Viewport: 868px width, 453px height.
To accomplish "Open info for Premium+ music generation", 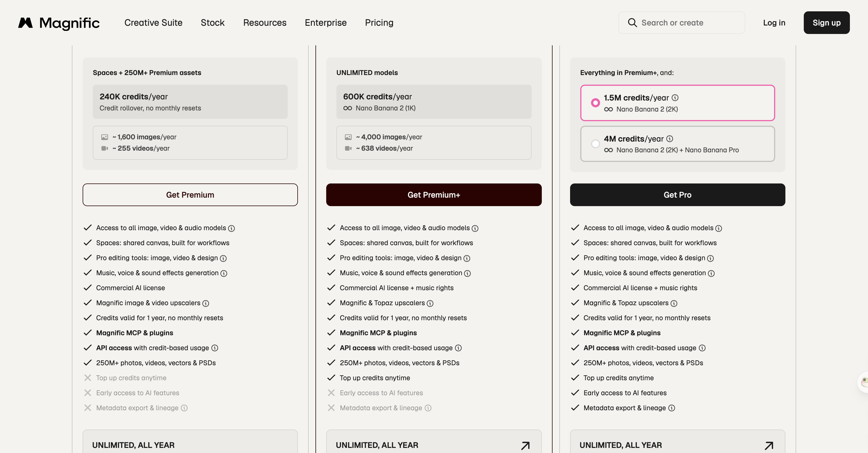I will coord(467,273).
